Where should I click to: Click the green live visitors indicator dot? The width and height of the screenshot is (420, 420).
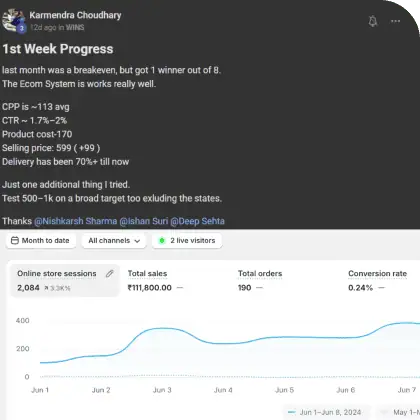[162, 240]
